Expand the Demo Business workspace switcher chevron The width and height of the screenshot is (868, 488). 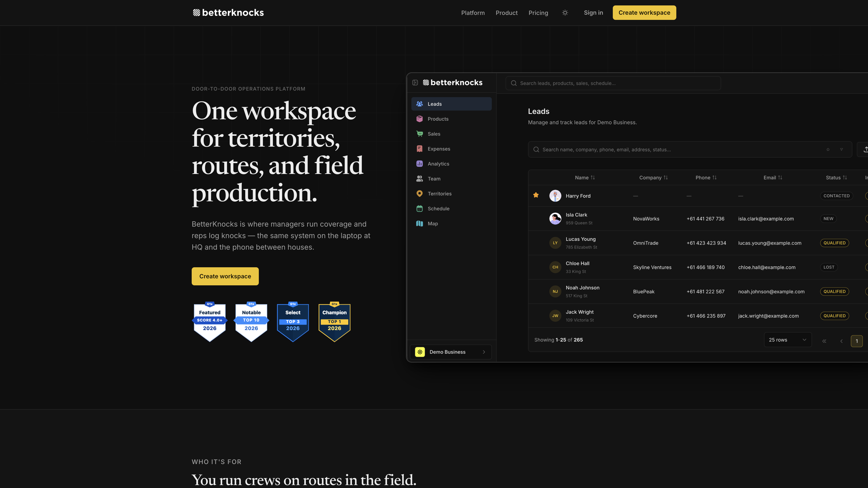point(484,352)
